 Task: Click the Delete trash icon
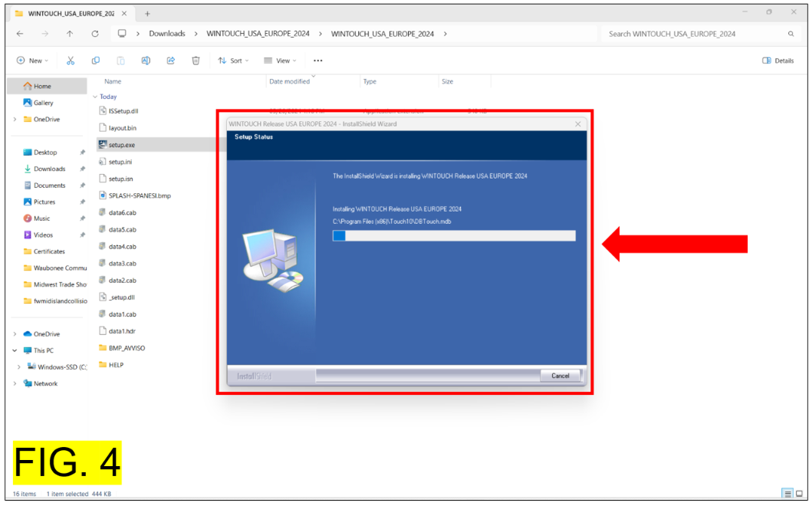[196, 61]
